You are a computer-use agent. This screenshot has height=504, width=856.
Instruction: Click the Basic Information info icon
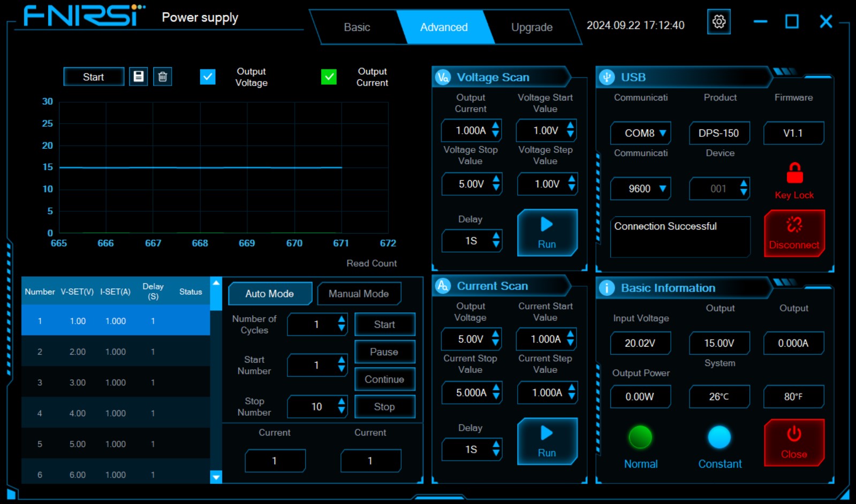tap(607, 288)
